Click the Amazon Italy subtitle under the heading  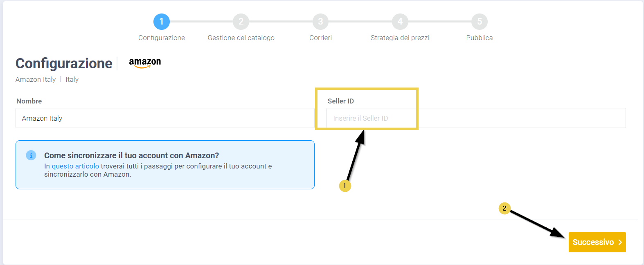coord(36,79)
